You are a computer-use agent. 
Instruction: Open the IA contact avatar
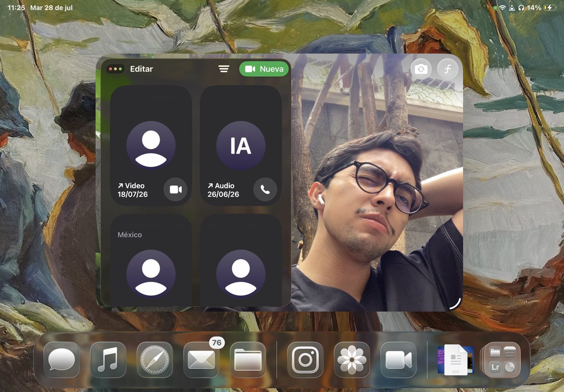(x=241, y=146)
